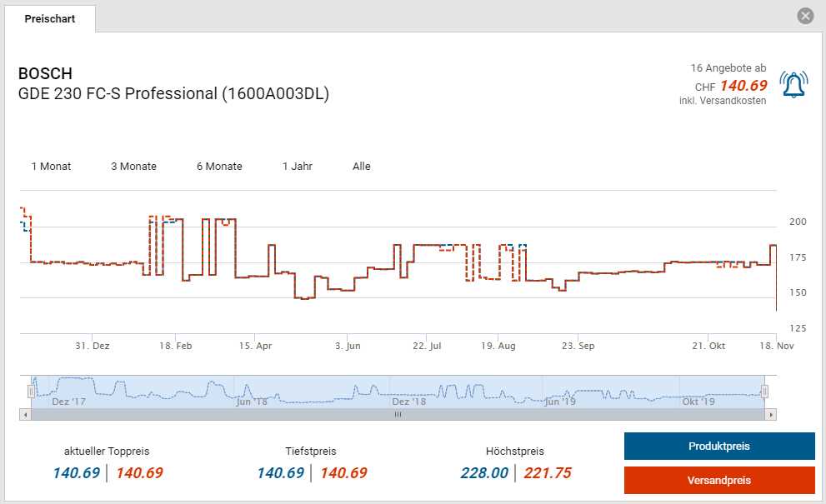This screenshot has height=504, width=826.
Task: Click the 16 Angebote ab text
Action: 728,67
